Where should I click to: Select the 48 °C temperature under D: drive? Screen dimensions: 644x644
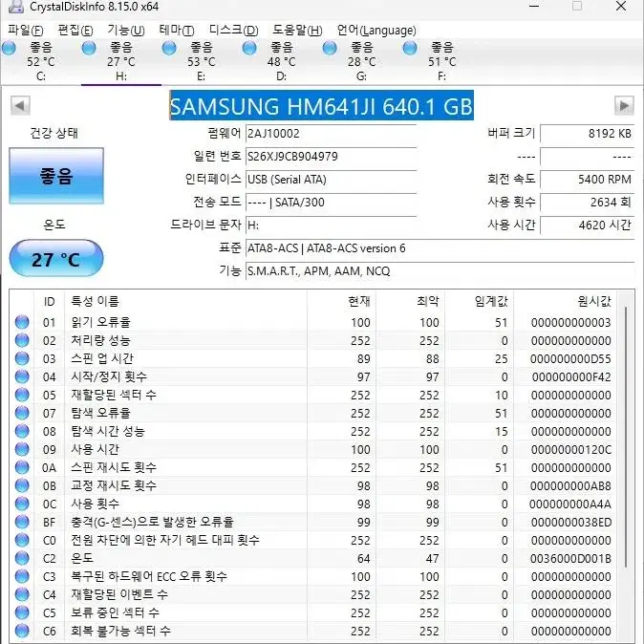tap(281, 62)
